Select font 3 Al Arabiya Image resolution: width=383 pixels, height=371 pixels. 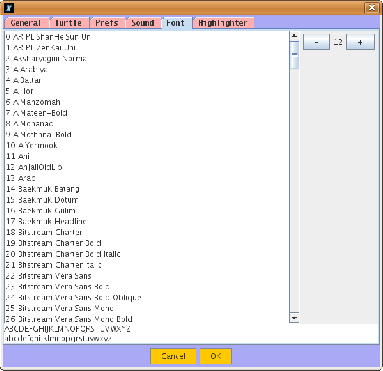click(x=147, y=69)
